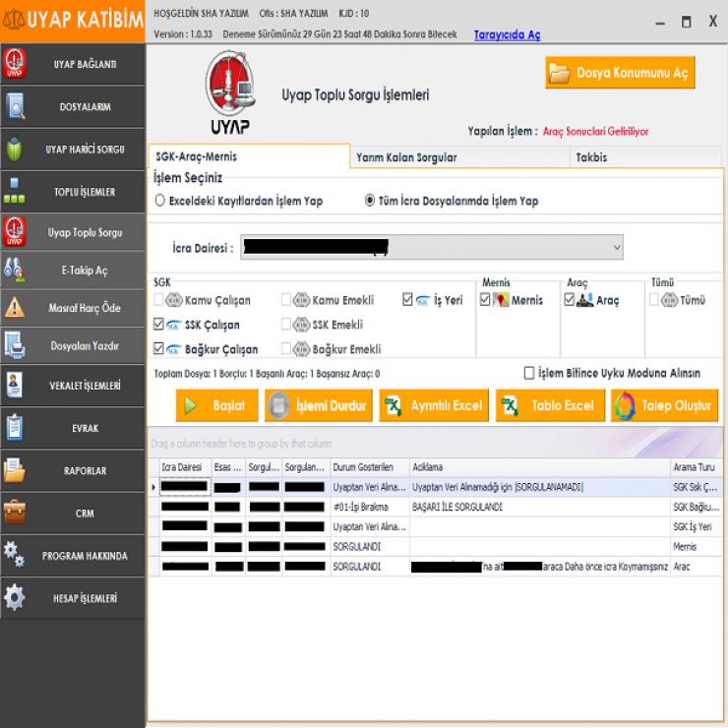The image size is (728, 728).
Task: Click the colorful ring icon on Talep Oluştur
Action: (x=625, y=405)
